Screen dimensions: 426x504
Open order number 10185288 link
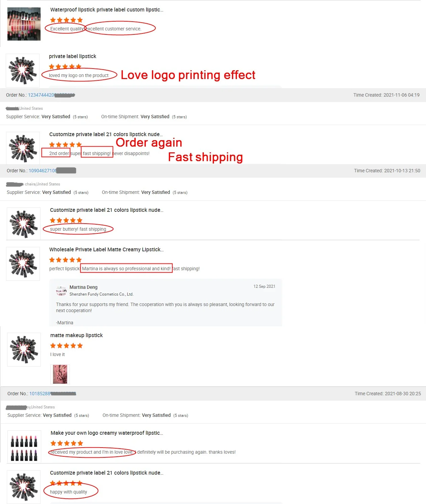click(53, 394)
